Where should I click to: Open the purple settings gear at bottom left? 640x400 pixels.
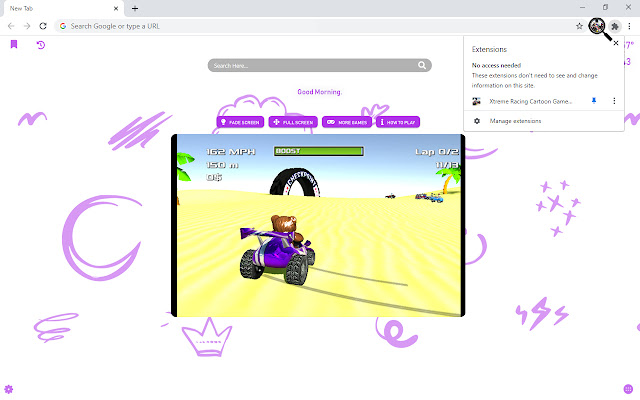9,389
